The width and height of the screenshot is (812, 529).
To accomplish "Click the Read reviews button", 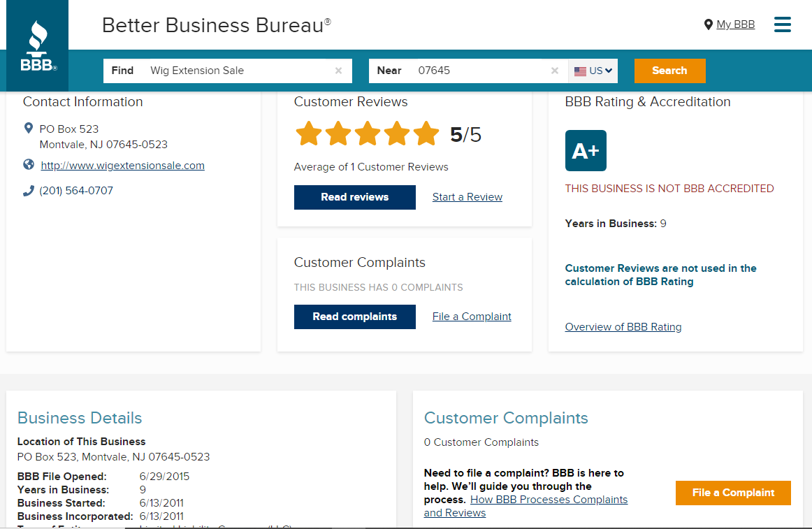I will point(355,197).
